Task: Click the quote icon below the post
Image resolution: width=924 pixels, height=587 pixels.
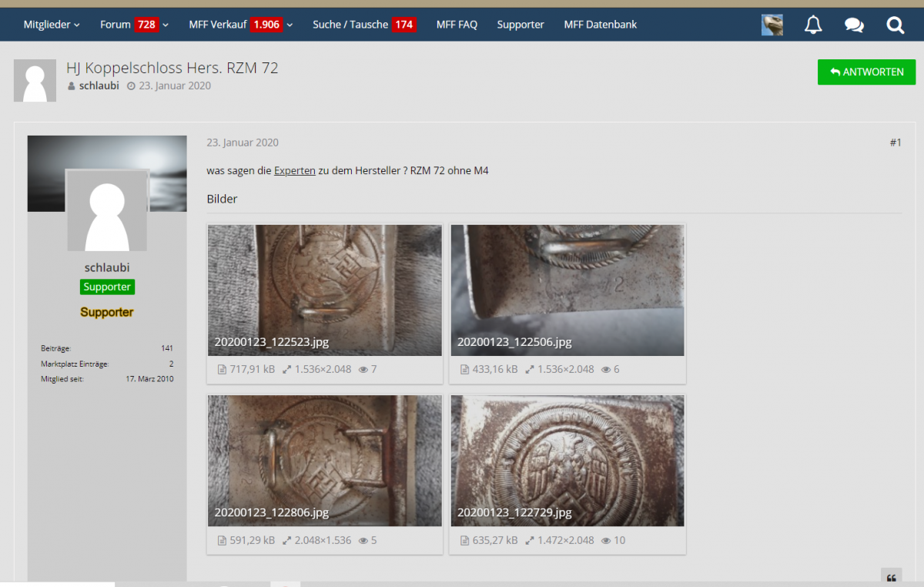Action: (891, 578)
